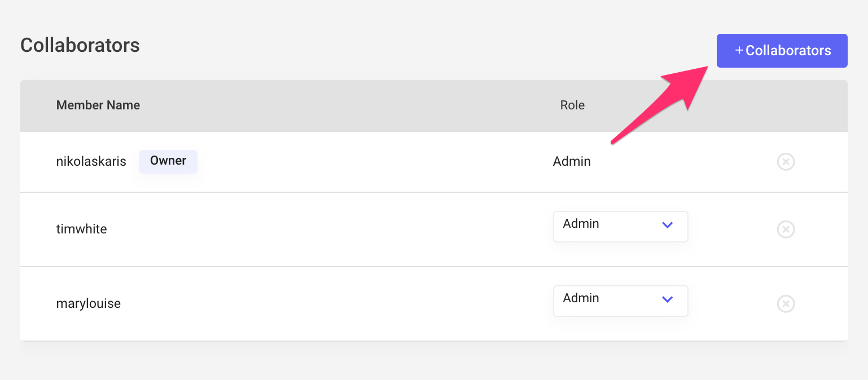Click the Collaborators page heading
This screenshot has width=868, height=380.
[80, 45]
